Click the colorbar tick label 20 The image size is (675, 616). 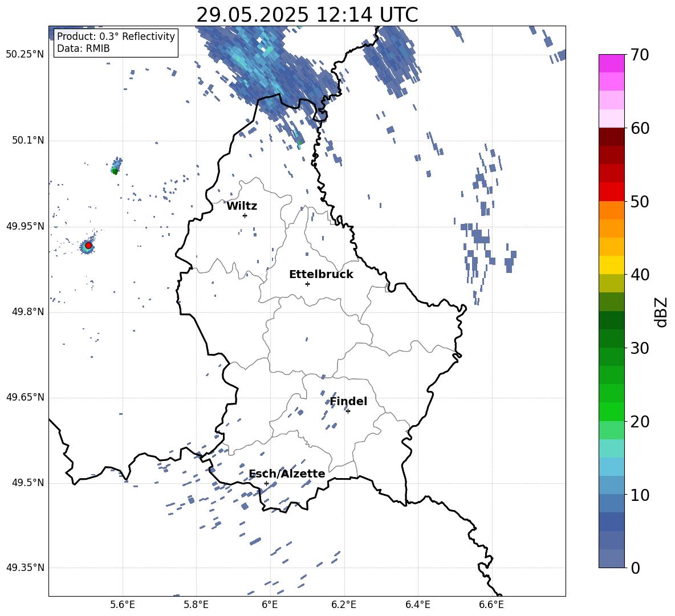640,422
